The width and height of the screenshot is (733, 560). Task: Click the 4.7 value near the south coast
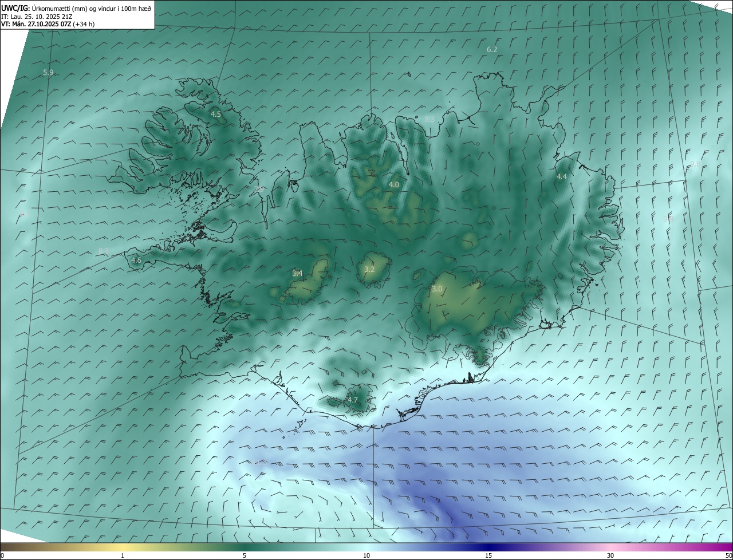352,400
